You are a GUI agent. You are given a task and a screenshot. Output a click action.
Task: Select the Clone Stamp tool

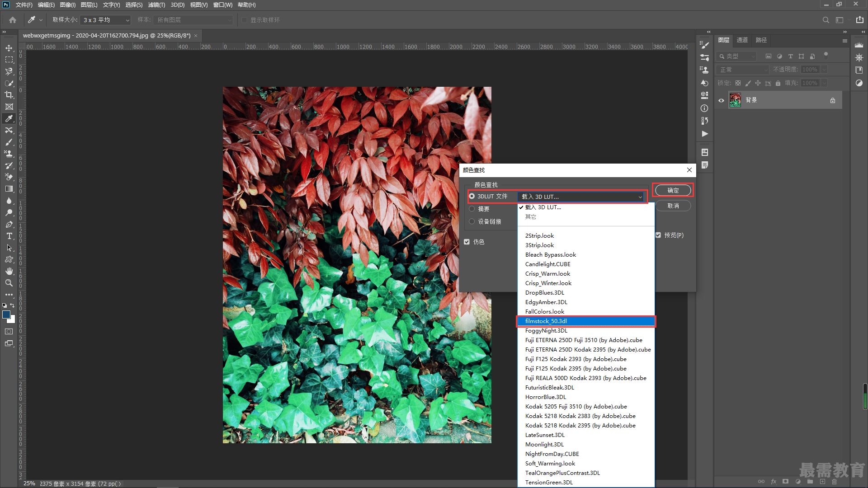click(x=9, y=154)
